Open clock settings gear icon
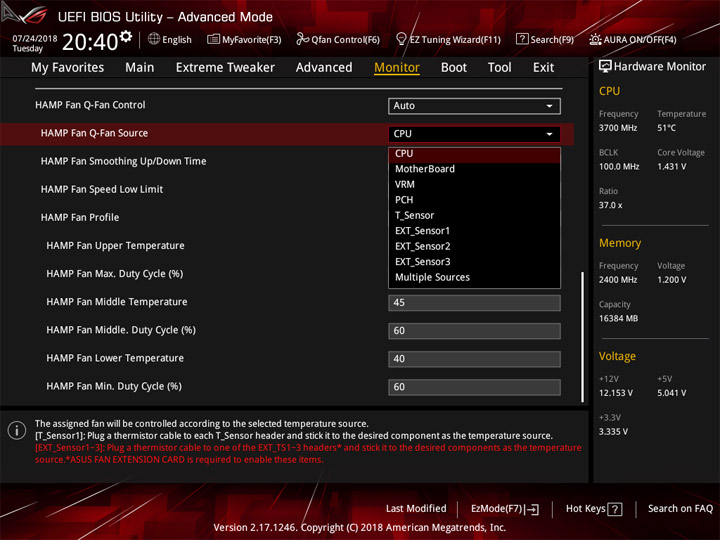 pos(126,37)
